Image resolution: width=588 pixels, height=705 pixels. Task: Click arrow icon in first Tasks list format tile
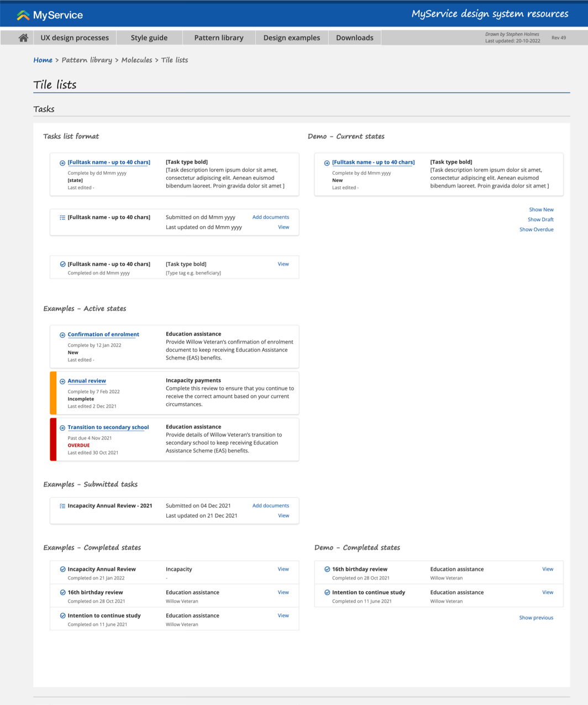tap(62, 163)
